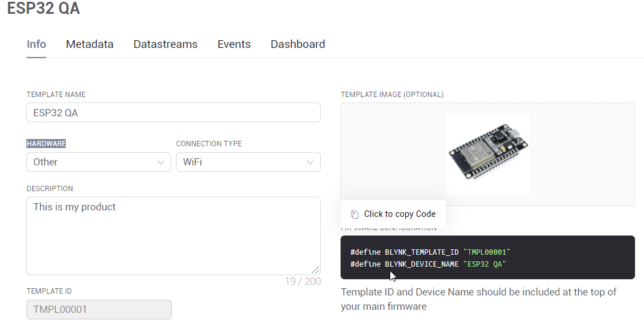Screen dimensions: 644x335
Task: Click the BLYNK_DEVICE_NAME line in the code block
Action: click(x=428, y=264)
